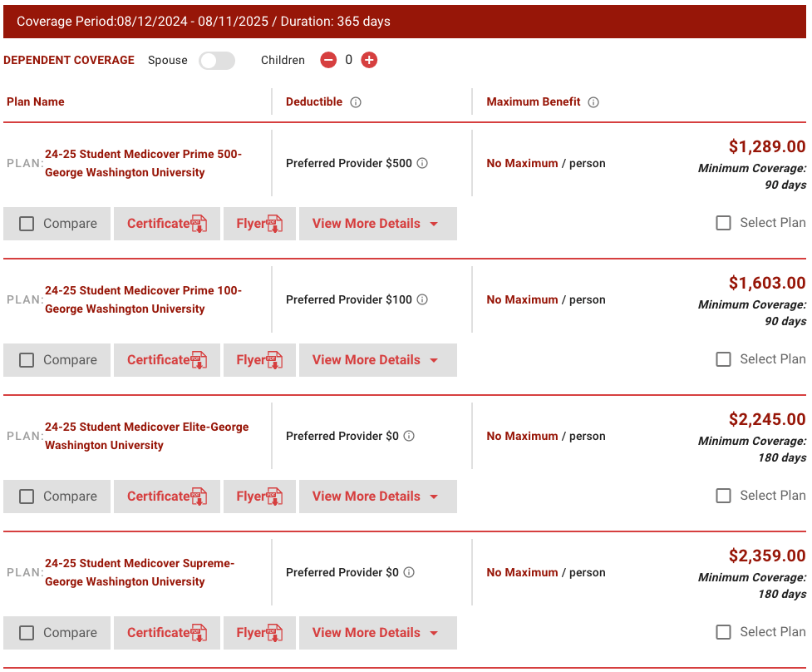Open Flyer PDF for Elite plan
The height and width of the screenshot is (672, 812).
[259, 497]
